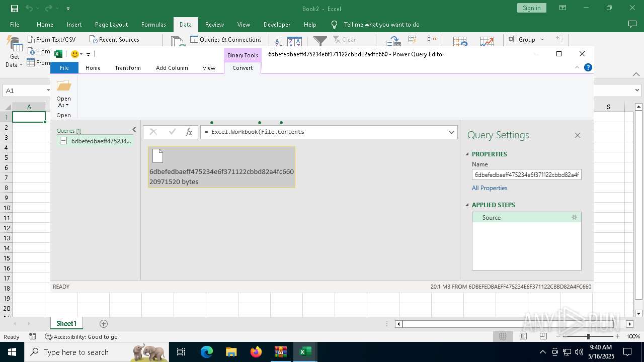644x362 pixels.
Task: Click the smiley feedback icon in Power Query
Action: pyautogui.click(x=75, y=54)
